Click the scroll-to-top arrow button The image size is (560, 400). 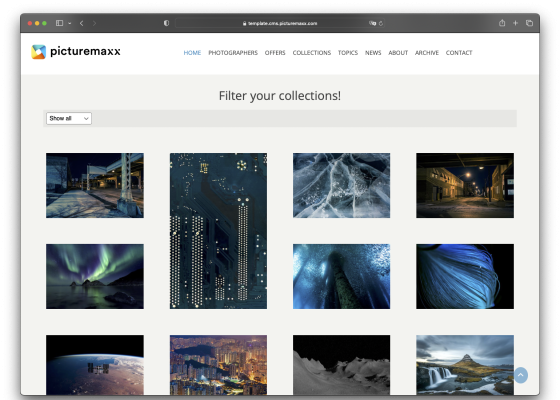click(521, 375)
